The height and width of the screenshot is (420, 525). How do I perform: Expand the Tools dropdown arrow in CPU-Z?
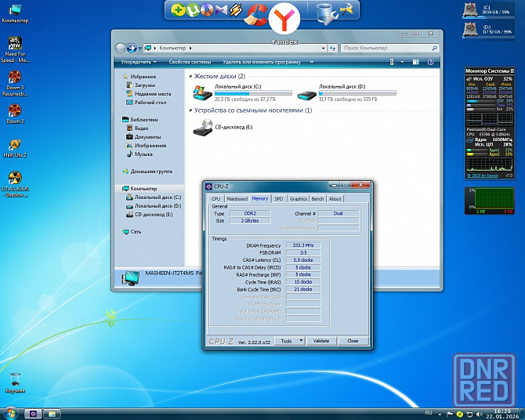tap(300, 341)
